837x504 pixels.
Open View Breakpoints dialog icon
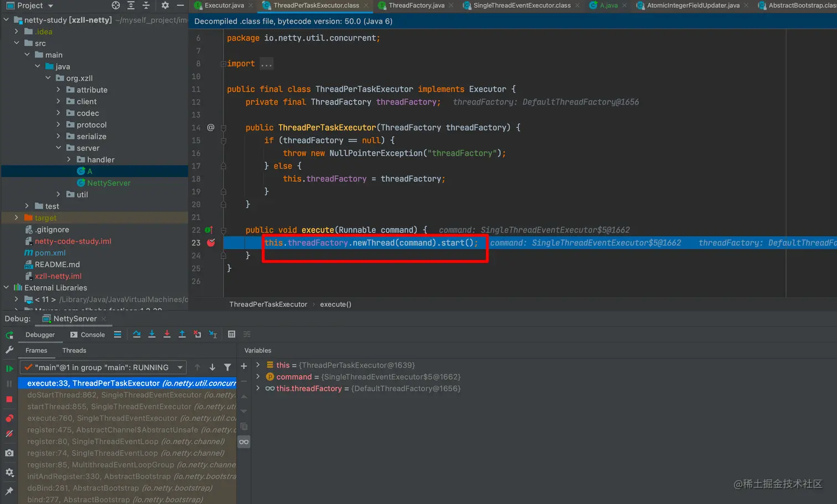9,418
